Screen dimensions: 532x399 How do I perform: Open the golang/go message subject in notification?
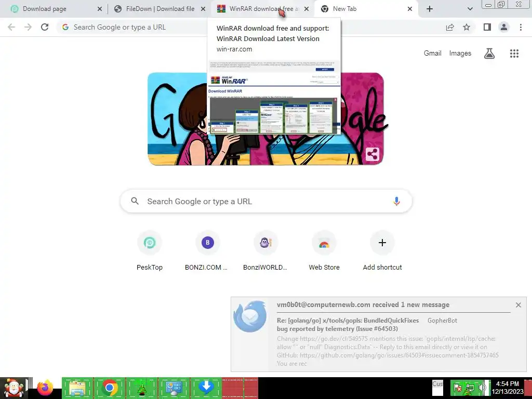point(348,325)
